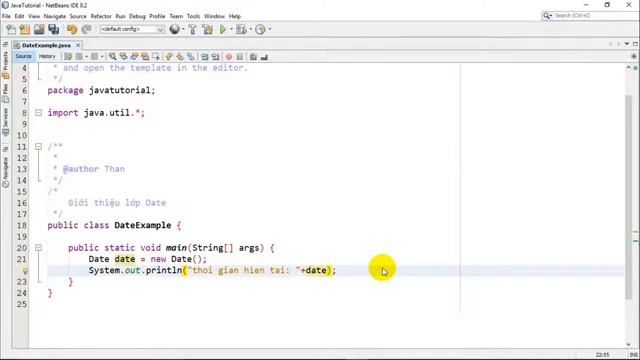Click the red Start Macro Recording icon

click(x=229, y=57)
